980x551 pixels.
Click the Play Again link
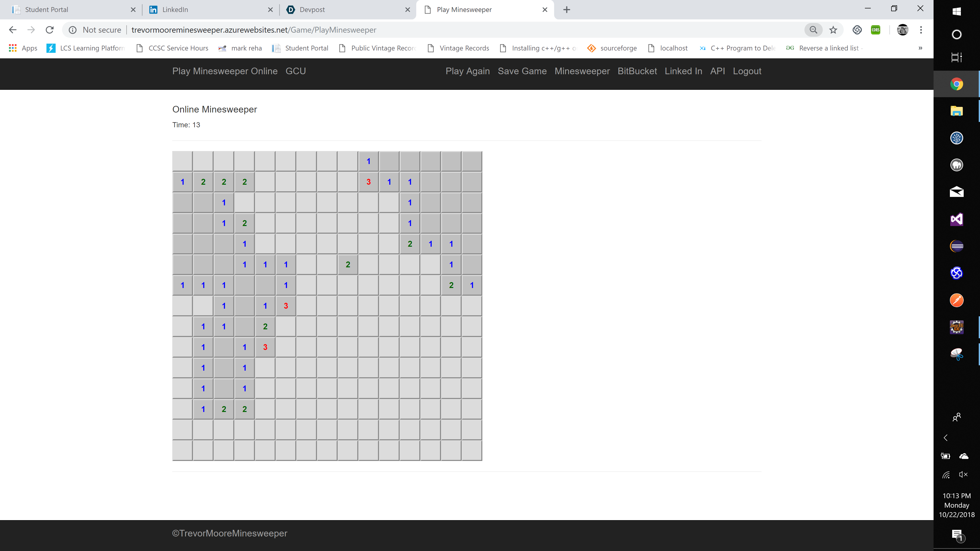click(468, 71)
